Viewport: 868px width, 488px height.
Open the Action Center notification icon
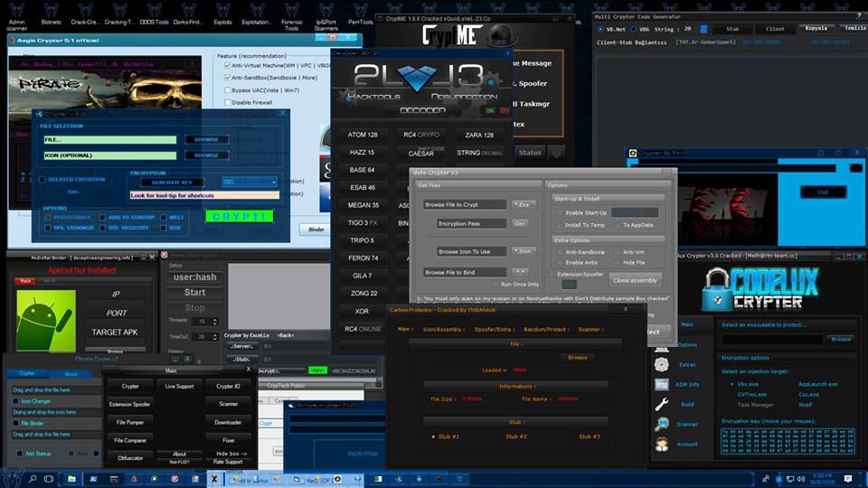(848, 479)
